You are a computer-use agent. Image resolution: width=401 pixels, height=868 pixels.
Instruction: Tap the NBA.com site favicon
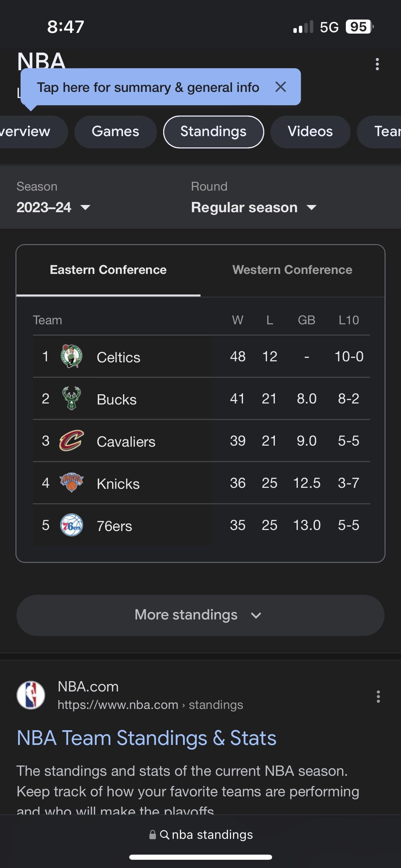tap(31, 695)
